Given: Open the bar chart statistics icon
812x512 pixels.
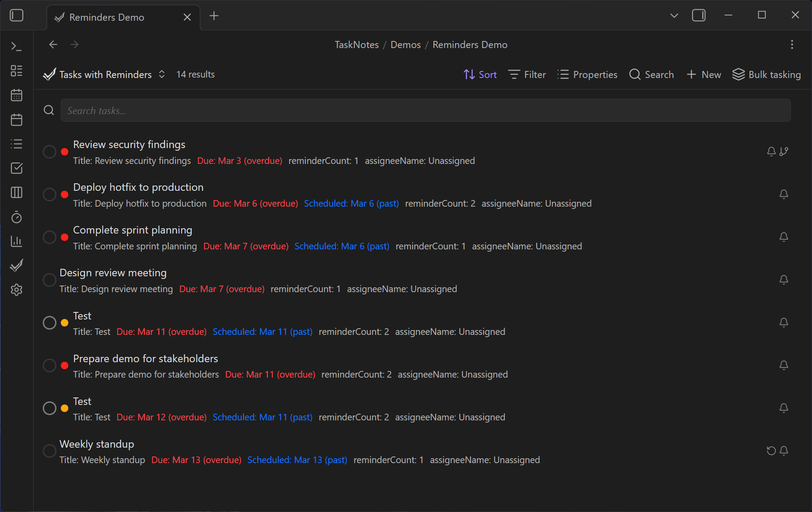Looking at the screenshot, I should [16, 241].
